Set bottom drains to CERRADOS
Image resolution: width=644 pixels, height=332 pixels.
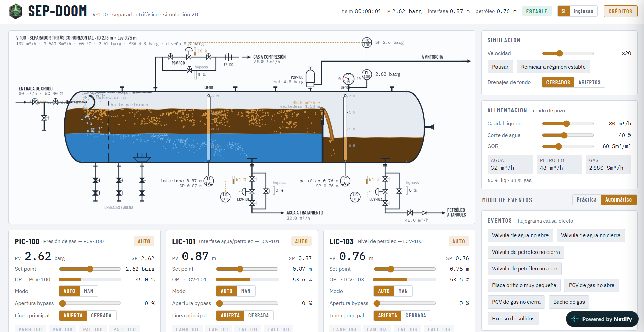[558, 82]
